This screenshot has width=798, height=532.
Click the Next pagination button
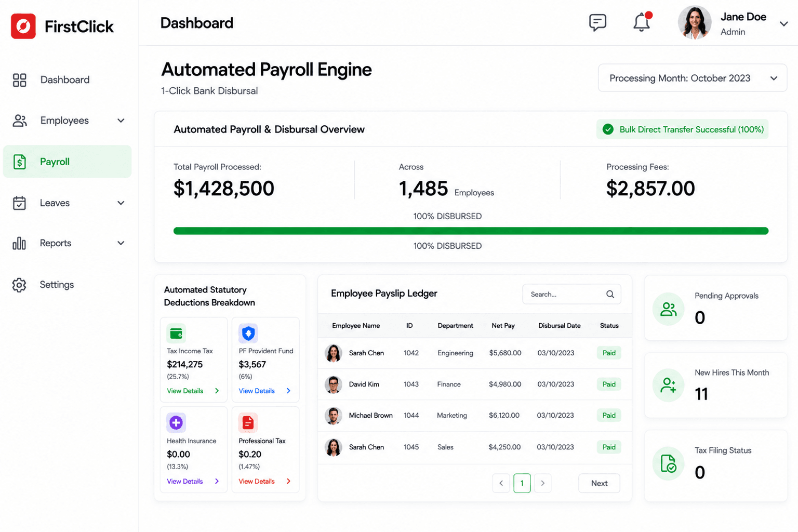[x=599, y=483]
